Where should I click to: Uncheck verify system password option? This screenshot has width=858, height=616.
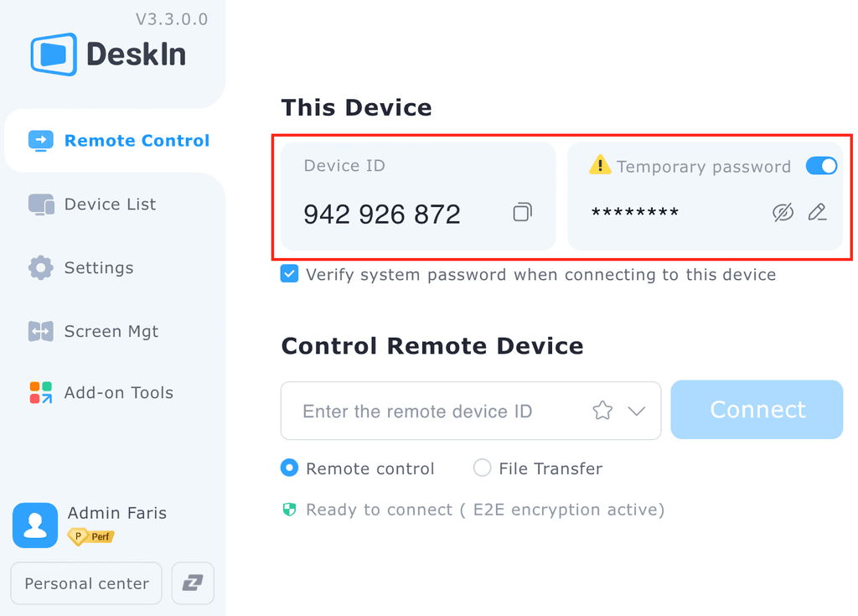288,274
